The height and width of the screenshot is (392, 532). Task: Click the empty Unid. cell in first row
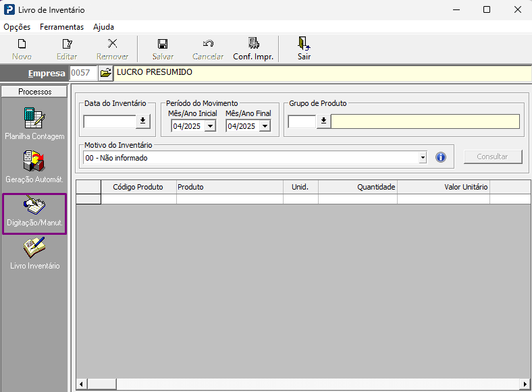[x=300, y=199]
